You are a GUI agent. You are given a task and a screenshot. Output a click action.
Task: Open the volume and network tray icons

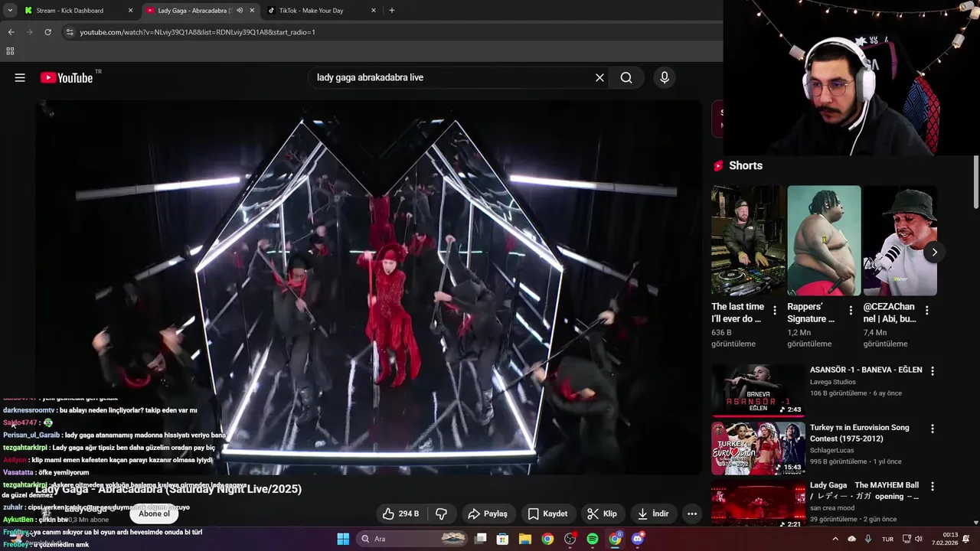point(912,539)
